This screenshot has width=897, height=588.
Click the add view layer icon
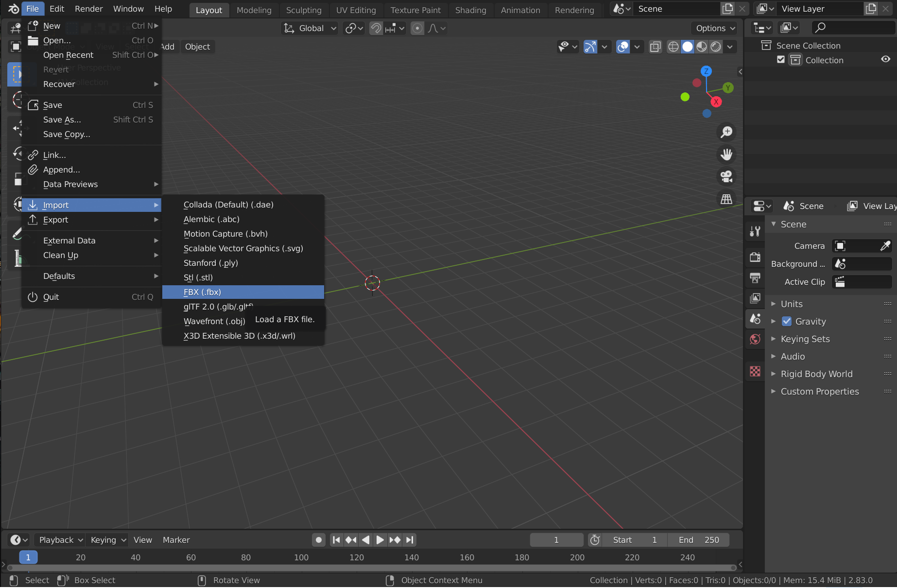tap(871, 9)
